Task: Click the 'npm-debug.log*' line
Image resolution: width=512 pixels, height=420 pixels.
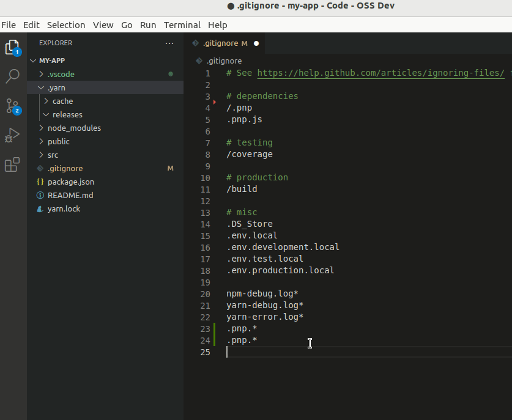Action: pos(262,293)
